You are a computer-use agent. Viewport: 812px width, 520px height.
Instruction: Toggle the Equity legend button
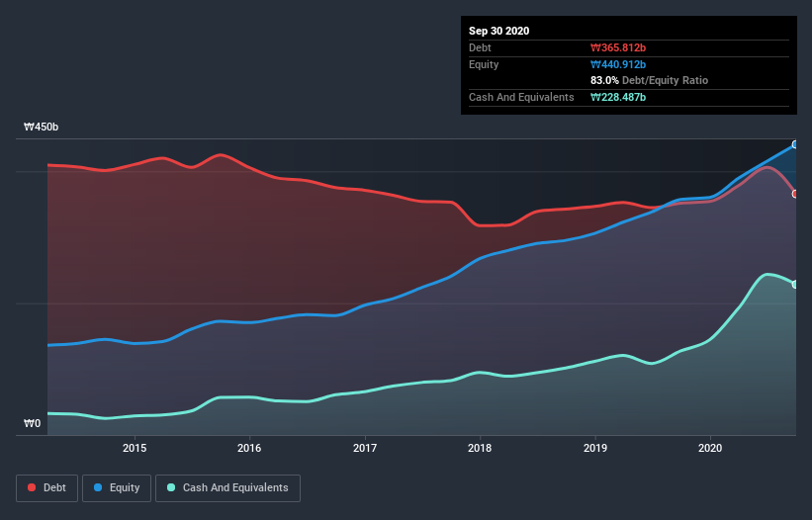[x=117, y=488]
